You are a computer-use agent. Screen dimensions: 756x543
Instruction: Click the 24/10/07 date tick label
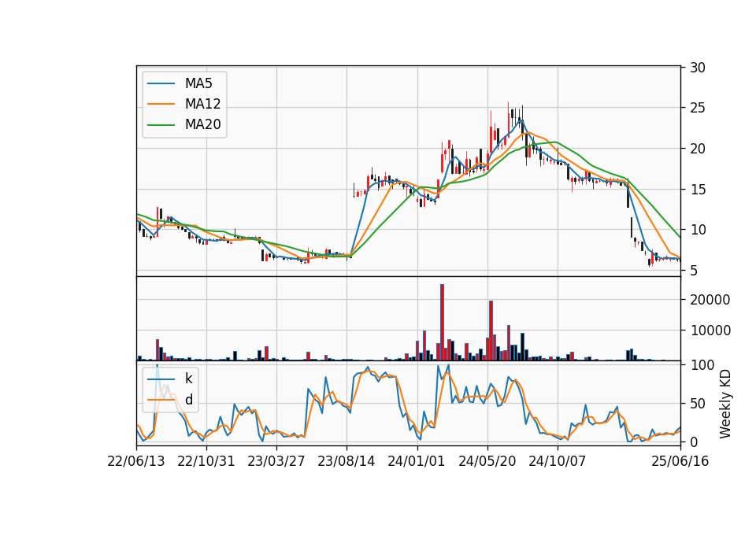pos(558,461)
